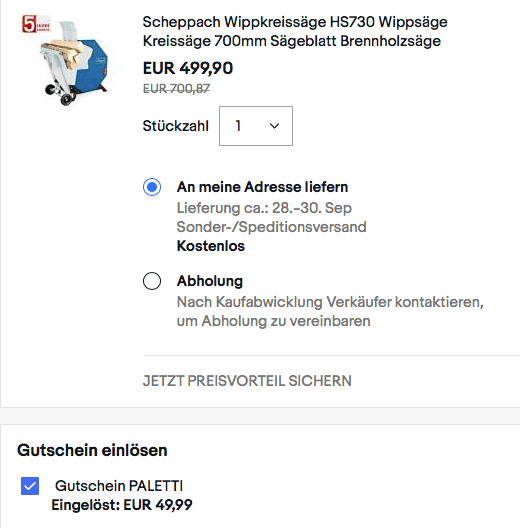520x528 pixels.
Task: Click JETZT PREISVORTEIL SICHERN promo text
Action: point(247,381)
